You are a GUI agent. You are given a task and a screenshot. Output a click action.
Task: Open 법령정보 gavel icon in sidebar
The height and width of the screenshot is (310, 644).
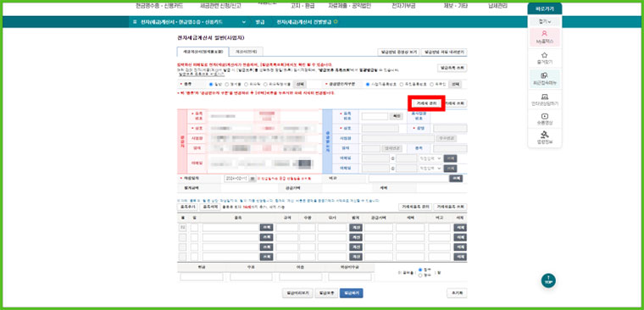(545, 138)
